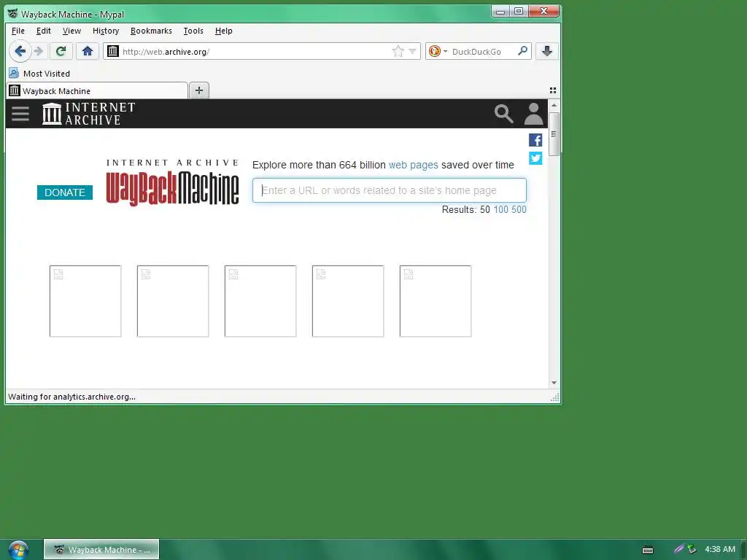Share on Facebook
This screenshot has height=560, width=747.
point(535,140)
